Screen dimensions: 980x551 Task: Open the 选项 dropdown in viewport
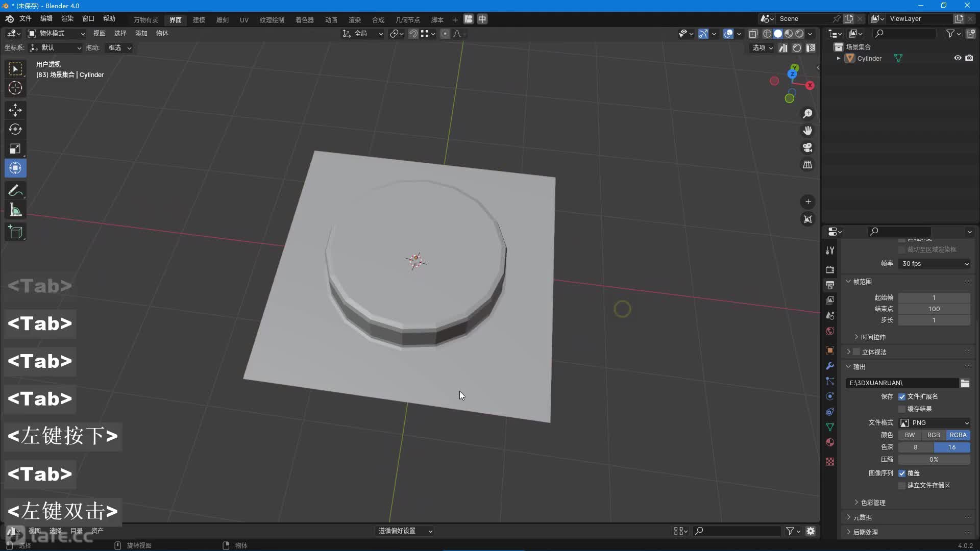[763, 48]
